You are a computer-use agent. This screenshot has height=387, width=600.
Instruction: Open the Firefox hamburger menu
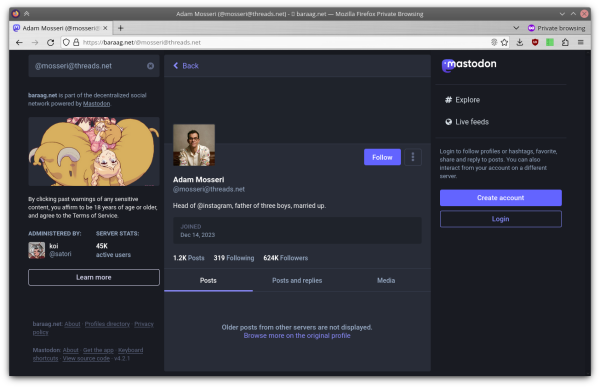[580, 42]
